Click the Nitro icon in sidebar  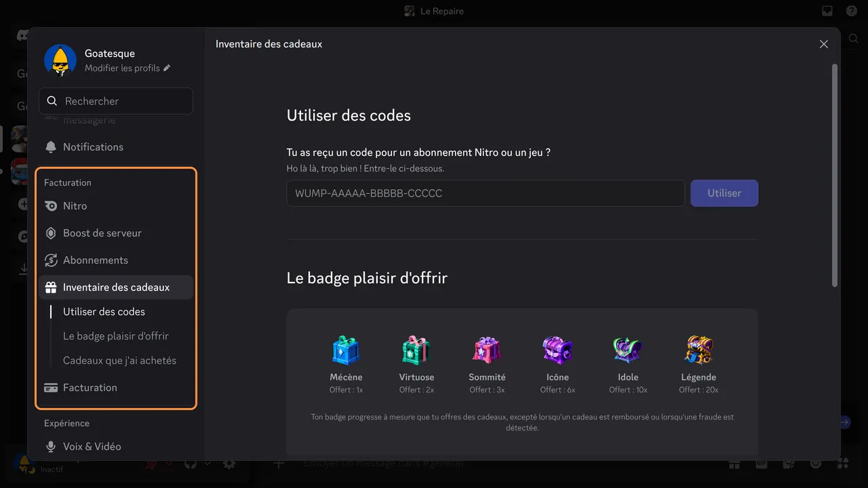51,206
